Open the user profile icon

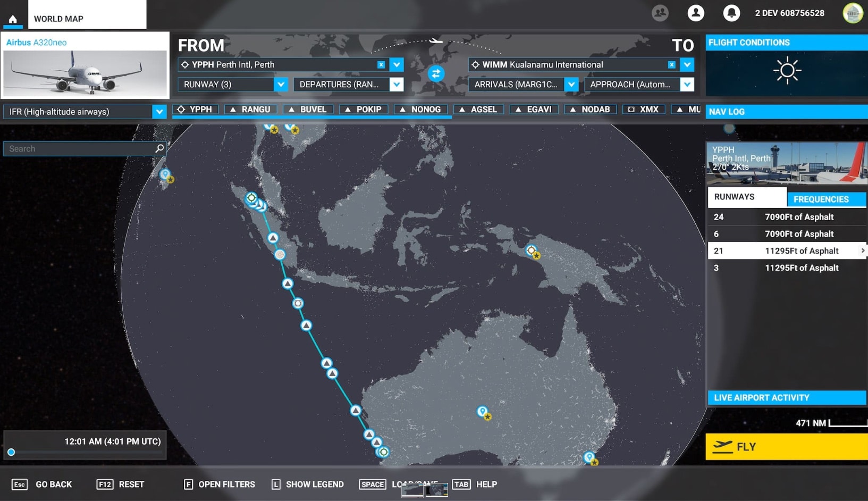(x=695, y=13)
